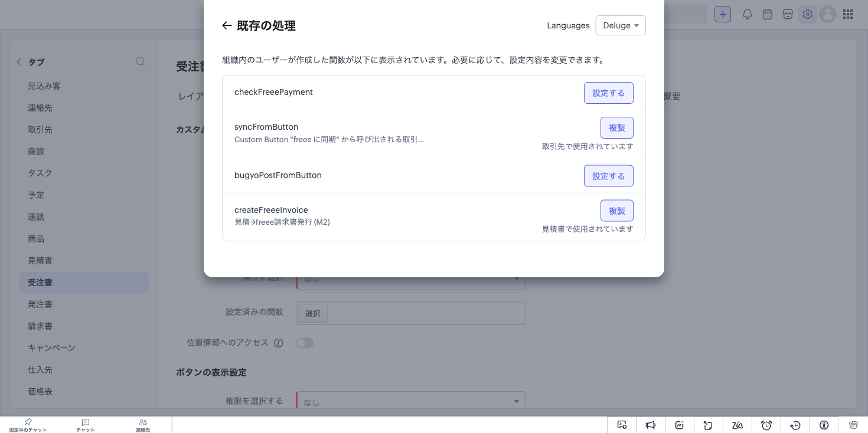Click the info icon beside 位置情報へのアクセス
The width and height of the screenshot is (868, 433).
(x=279, y=343)
